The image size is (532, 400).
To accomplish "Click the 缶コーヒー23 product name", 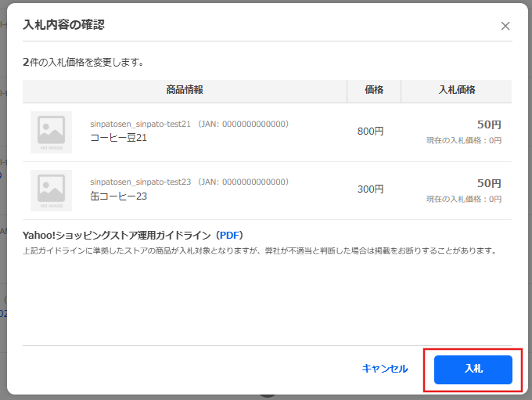I will [x=119, y=196].
